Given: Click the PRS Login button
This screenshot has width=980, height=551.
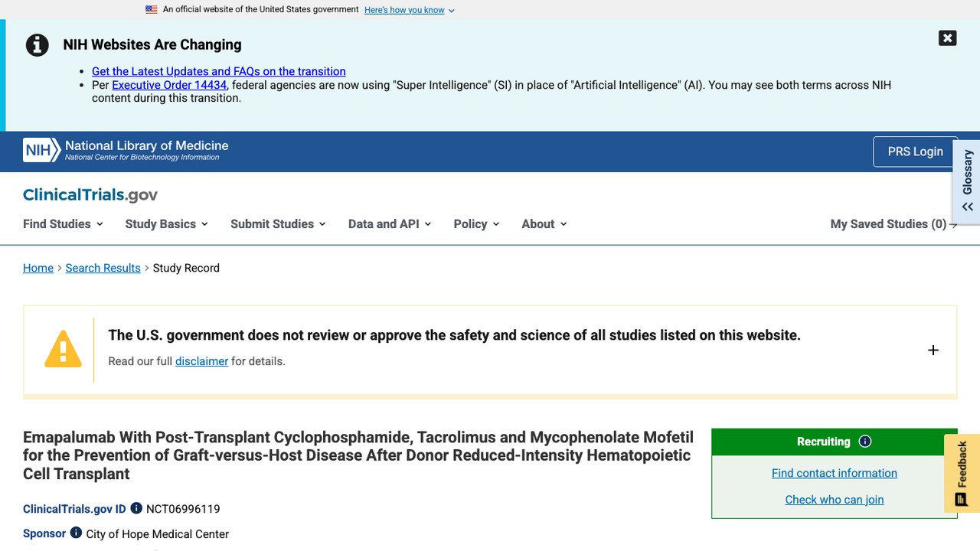Looking at the screenshot, I should coord(915,152).
